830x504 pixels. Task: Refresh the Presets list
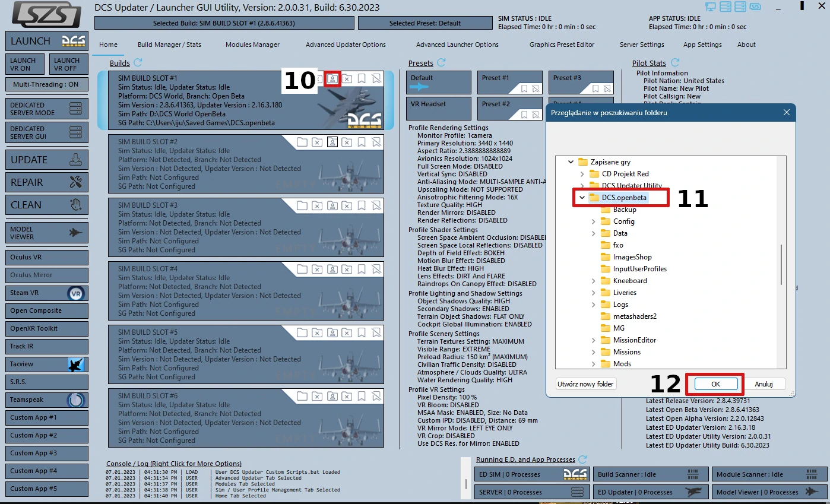click(x=441, y=63)
